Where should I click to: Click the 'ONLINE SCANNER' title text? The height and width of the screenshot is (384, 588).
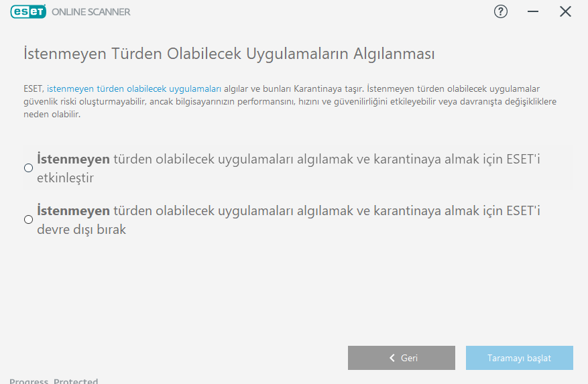click(91, 12)
